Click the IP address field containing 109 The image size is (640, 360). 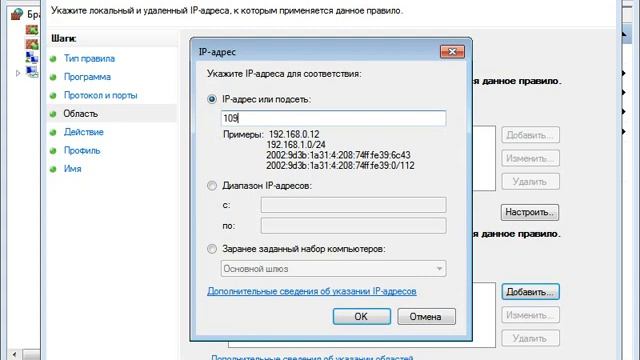click(333, 118)
